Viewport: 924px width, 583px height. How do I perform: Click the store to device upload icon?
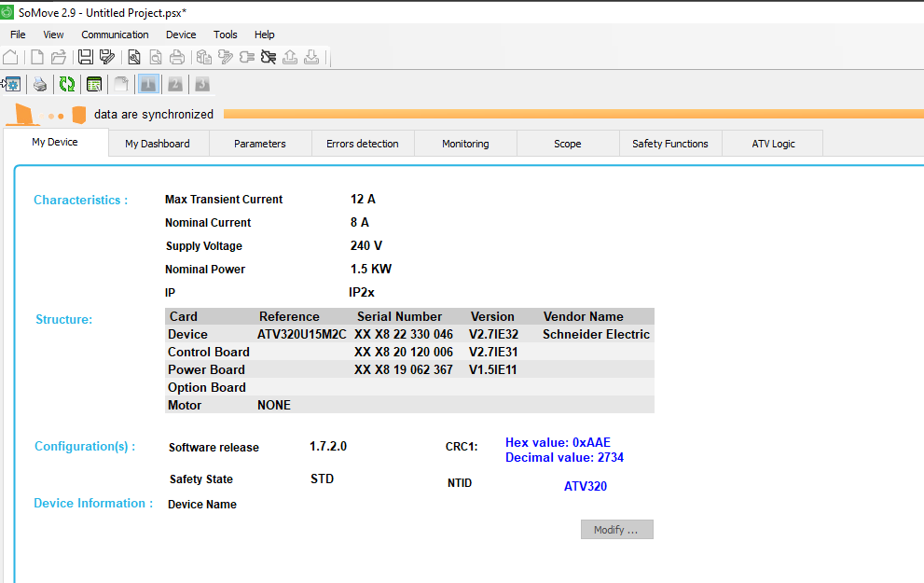click(290, 57)
